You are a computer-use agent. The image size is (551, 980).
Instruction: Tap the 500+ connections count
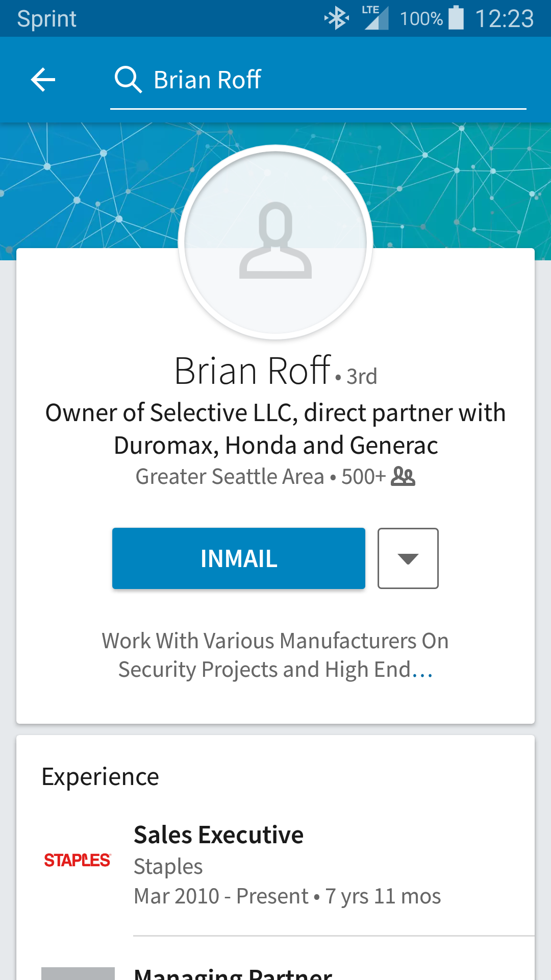[x=364, y=477]
